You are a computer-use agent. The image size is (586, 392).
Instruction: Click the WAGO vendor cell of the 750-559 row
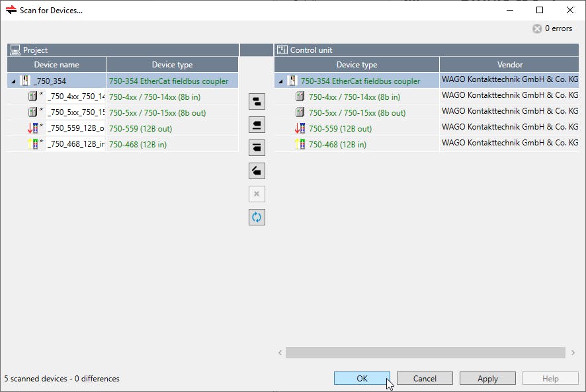coord(509,127)
